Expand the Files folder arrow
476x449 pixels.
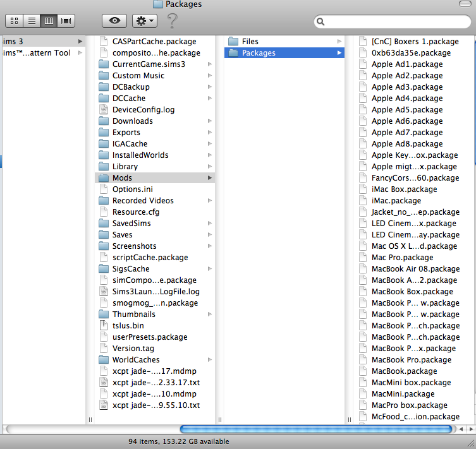[x=339, y=41]
